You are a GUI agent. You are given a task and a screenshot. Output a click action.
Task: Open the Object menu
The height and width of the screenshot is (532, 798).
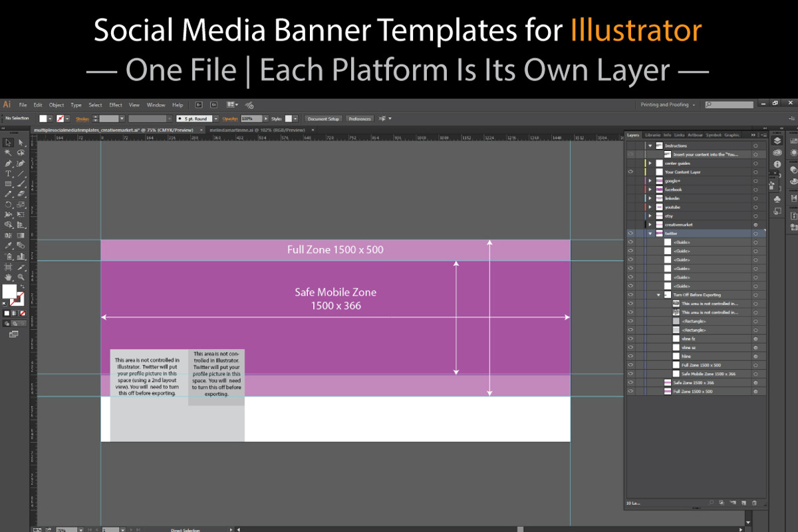coord(57,105)
